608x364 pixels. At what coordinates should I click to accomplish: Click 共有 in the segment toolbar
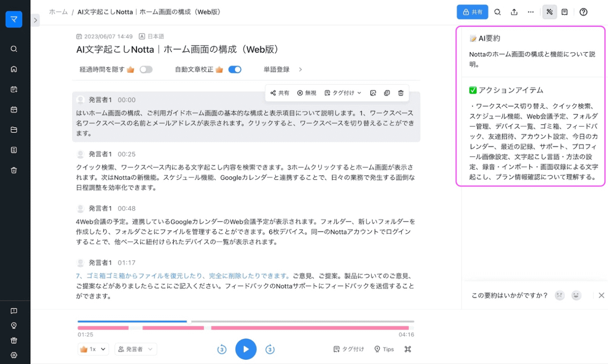pos(280,93)
